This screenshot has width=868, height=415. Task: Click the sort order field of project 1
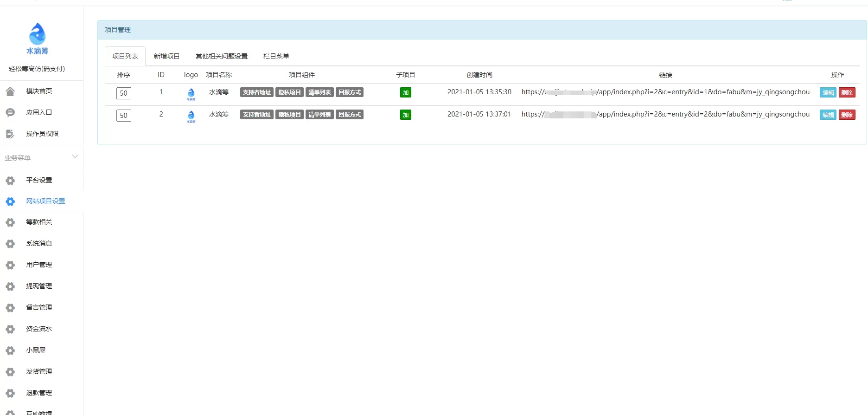[x=123, y=93]
